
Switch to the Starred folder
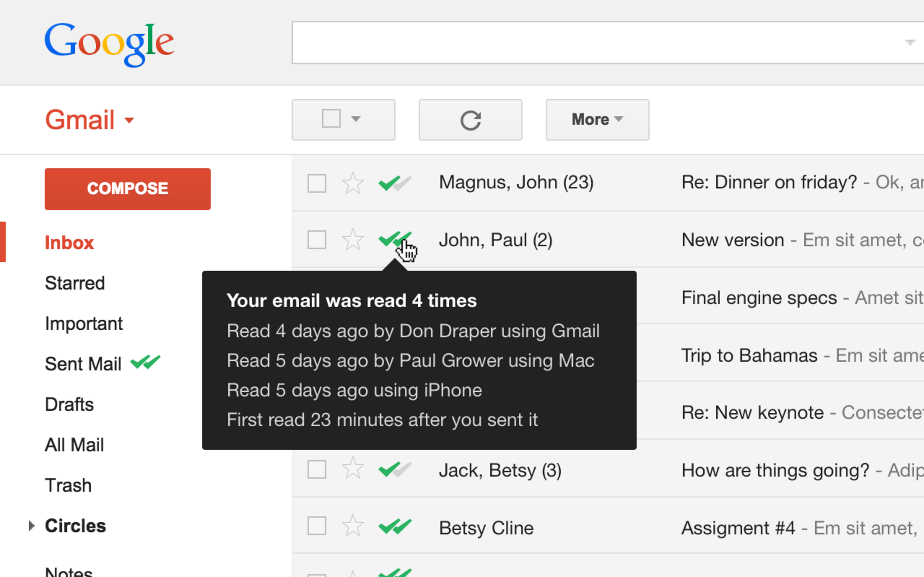pyautogui.click(x=75, y=283)
